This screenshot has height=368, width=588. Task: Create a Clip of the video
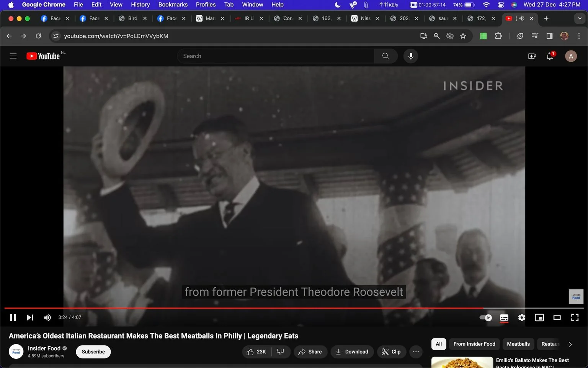pyautogui.click(x=391, y=352)
